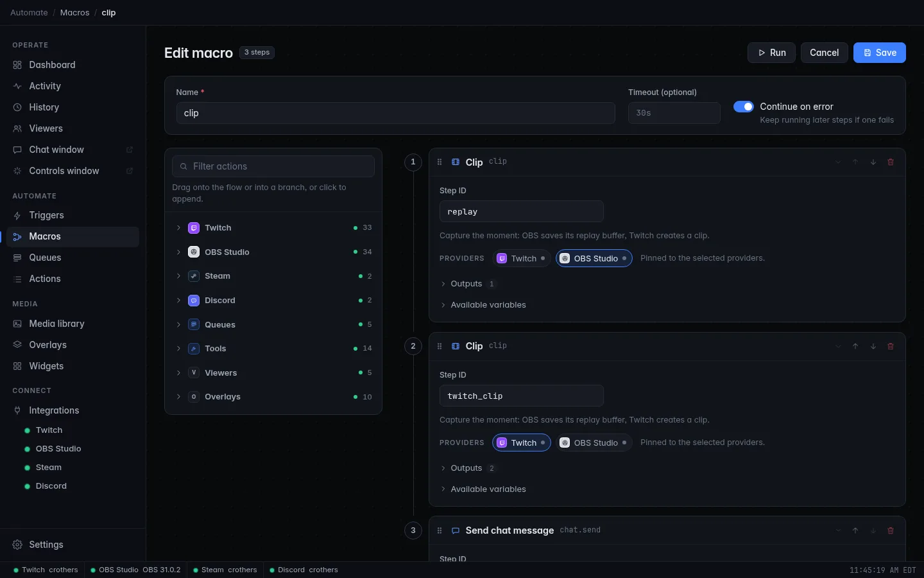Expand Available variables in step 1
Screen dimensions: 924x578
click(x=483, y=305)
